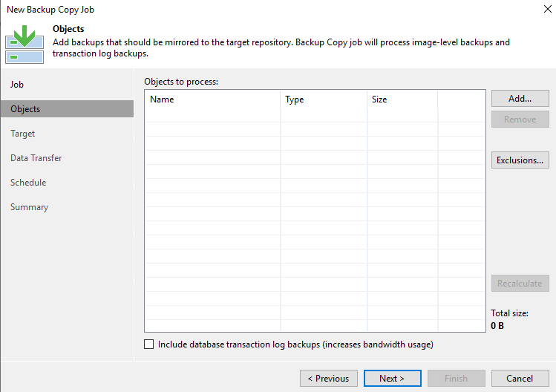
Task: Select the Objects wizard step
Action: tap(67, 109)
